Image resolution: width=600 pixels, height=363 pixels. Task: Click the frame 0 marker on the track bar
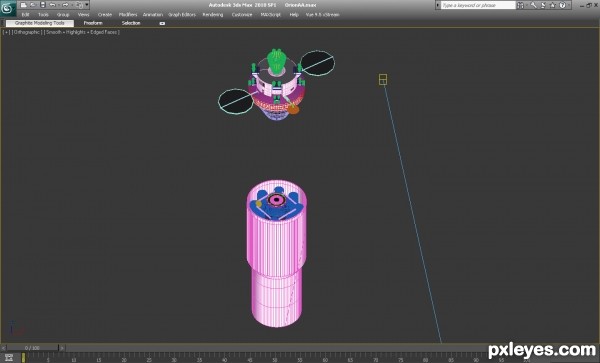[23, 357]
